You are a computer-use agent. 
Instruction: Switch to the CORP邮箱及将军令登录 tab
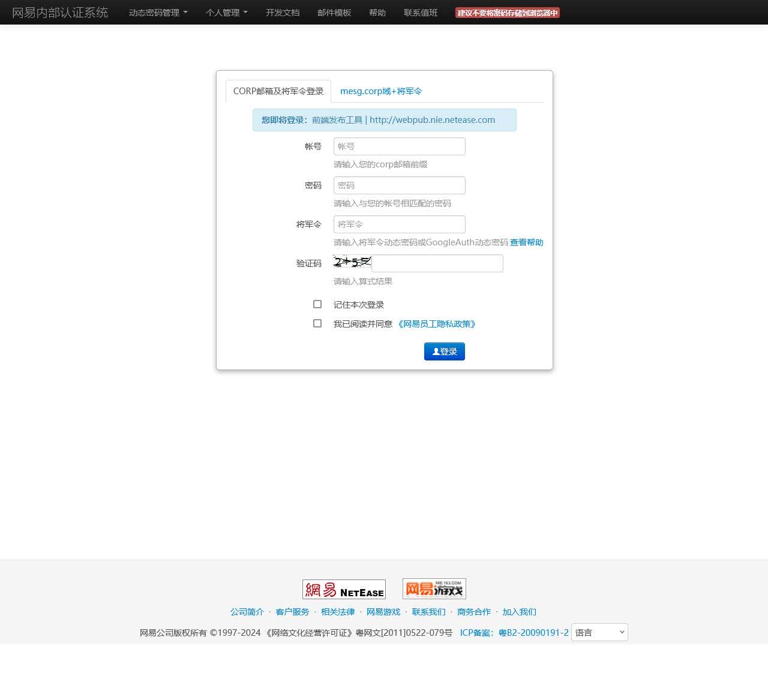click(x=278, y=91)
